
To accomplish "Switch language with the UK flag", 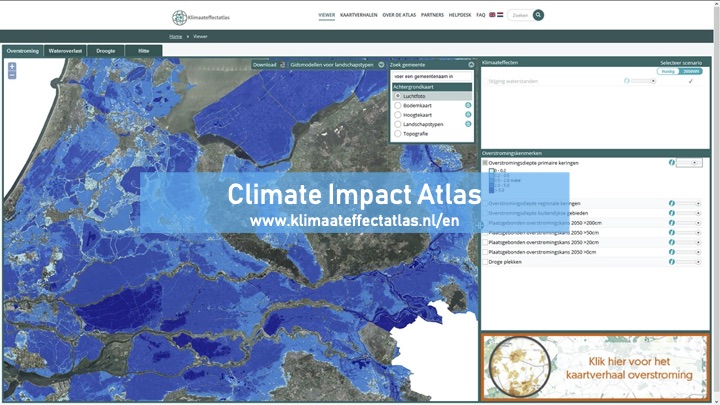I will [x=492, y=15].
